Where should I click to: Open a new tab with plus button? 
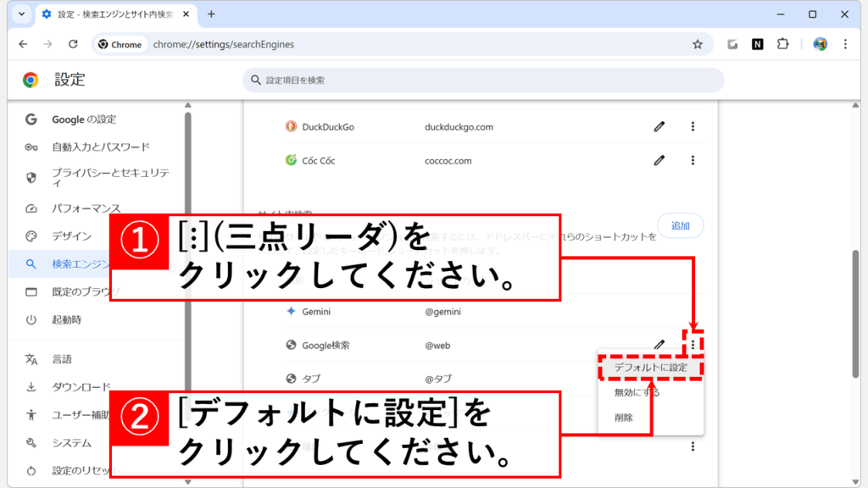(211, 14)
